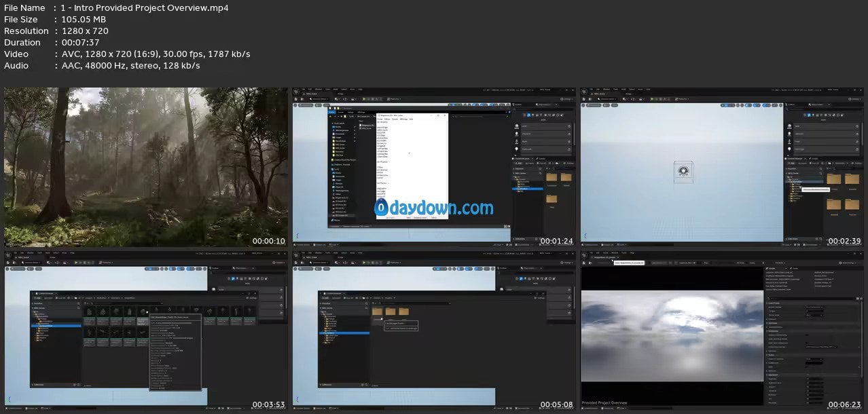This screenshot has height=414, width=868.
Task: Click the 00:02:39 timestamp
Action: pyautogui.click(x=844, y=241)
